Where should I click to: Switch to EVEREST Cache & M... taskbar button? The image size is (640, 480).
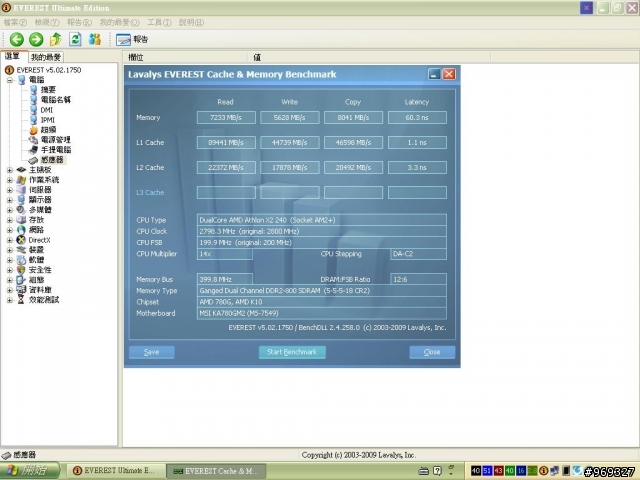point(217,471)
